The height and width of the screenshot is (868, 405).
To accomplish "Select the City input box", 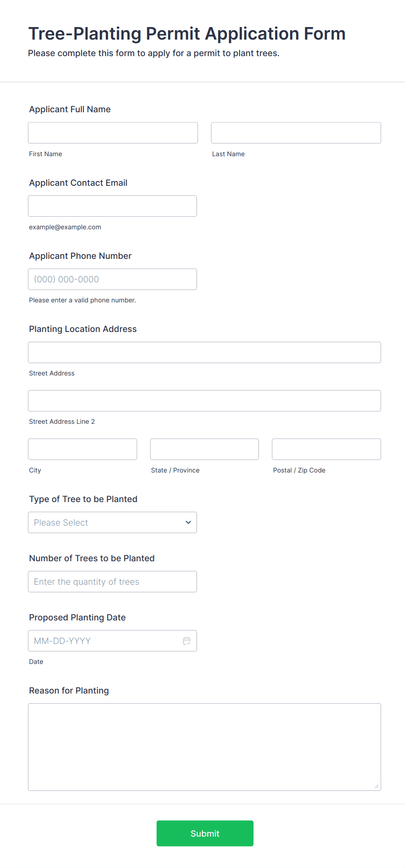I will 82,449.
